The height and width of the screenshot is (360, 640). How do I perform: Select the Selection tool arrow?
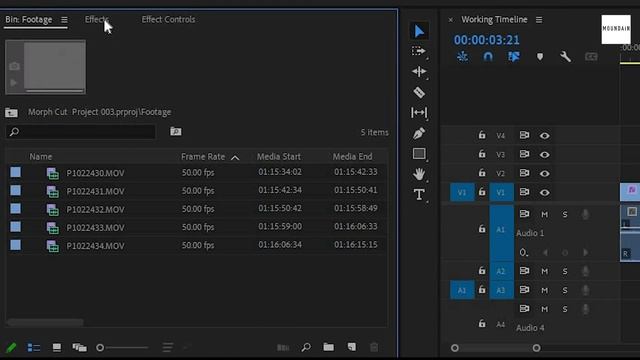[x=419, y=31]
